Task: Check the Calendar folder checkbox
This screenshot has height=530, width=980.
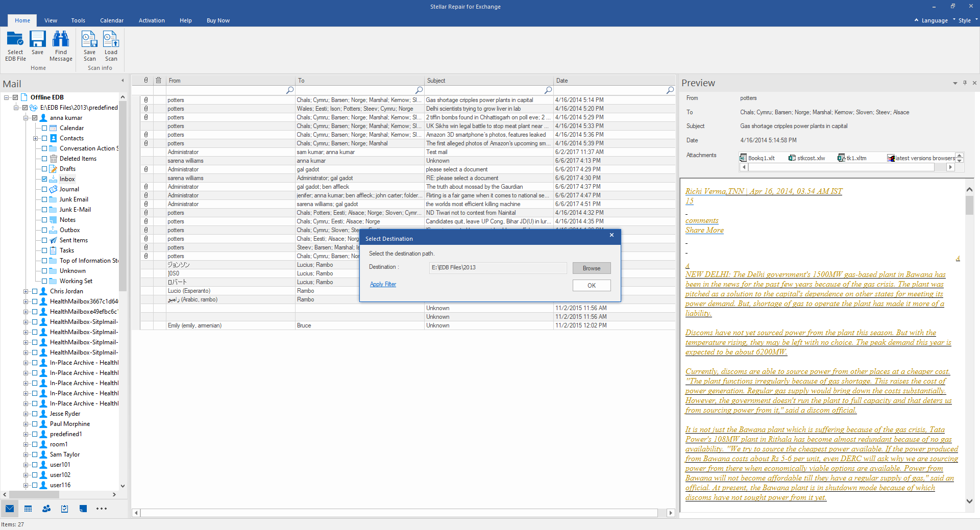Action: 44,128
